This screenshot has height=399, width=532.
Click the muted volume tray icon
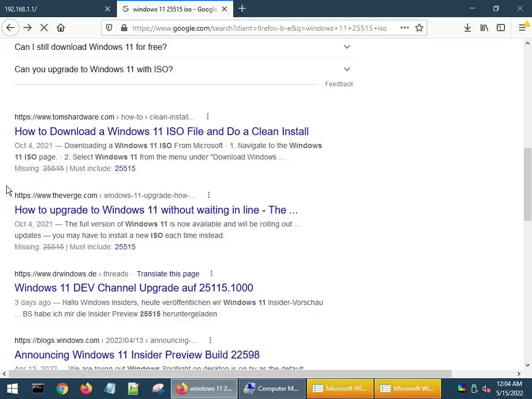[x=486, y=389]
